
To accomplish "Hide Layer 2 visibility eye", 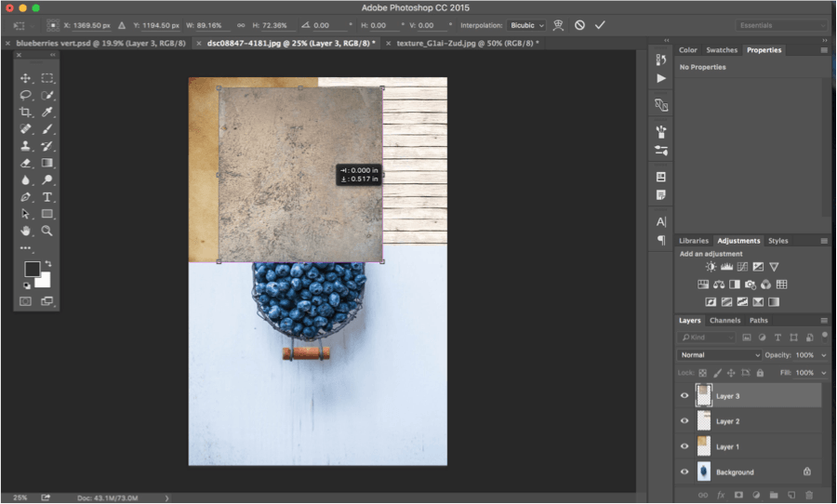I will pos(684,420).
